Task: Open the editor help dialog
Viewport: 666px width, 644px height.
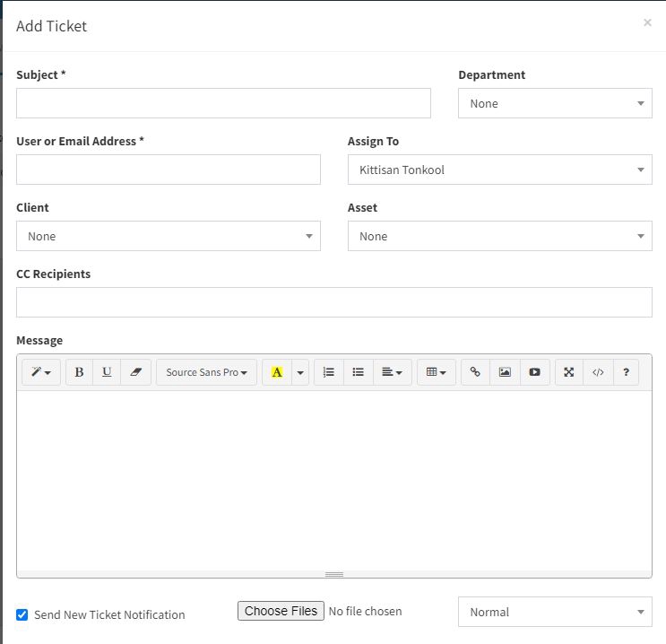Action: tap(626, 372)
